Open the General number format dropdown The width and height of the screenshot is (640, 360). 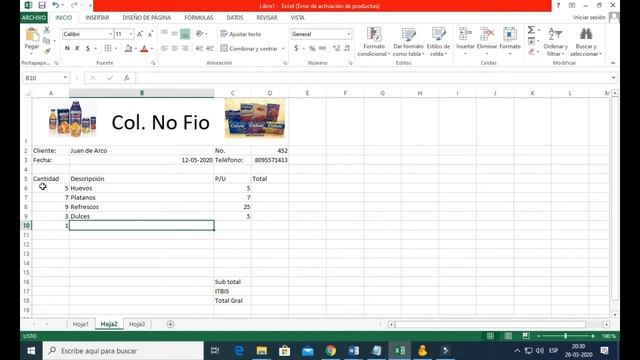349,34
